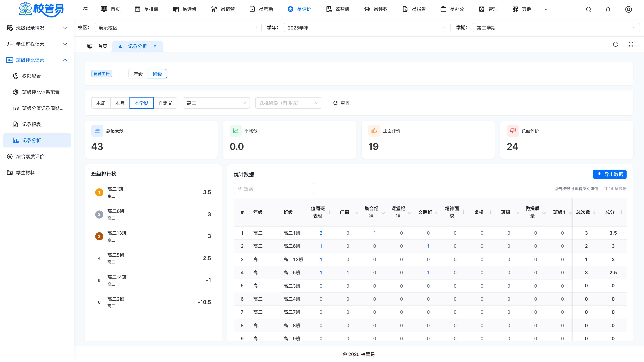Select the 自定义 time range

click(165, 103)
